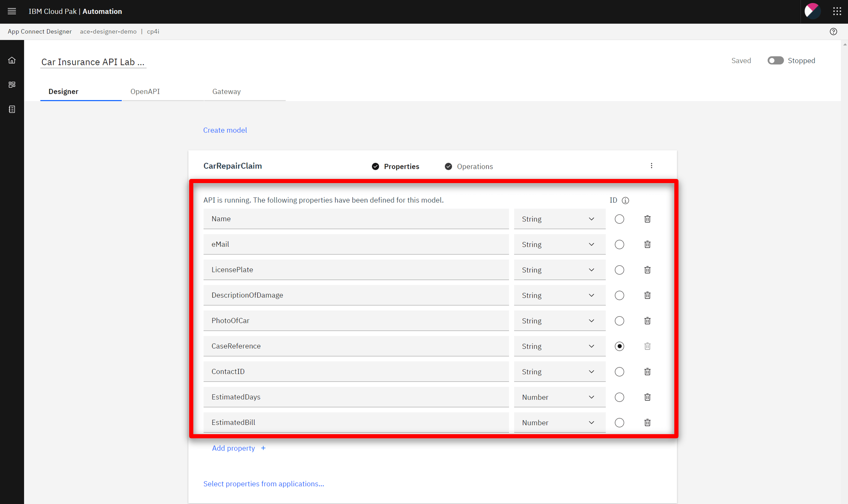The width and height of the screenshot is (848, 504).
Task: Select the Home icon in the sidebar
Action: click(x=12, y=60)
